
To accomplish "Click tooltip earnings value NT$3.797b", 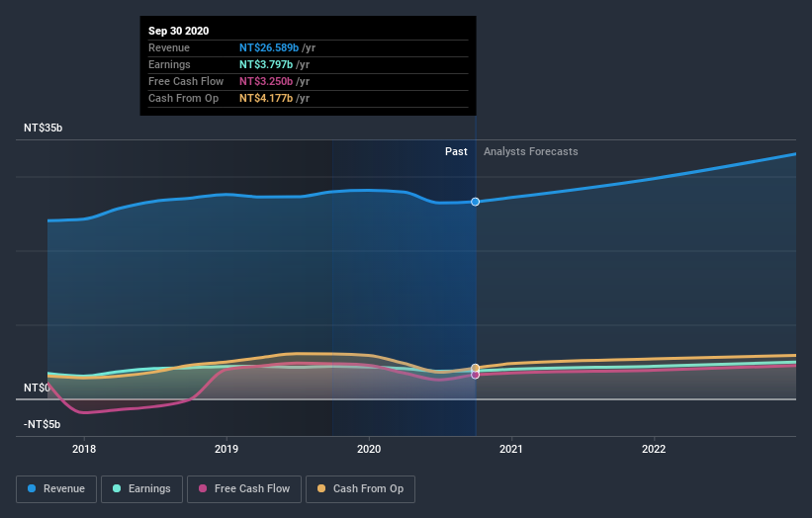I will (x=266, y=64).
